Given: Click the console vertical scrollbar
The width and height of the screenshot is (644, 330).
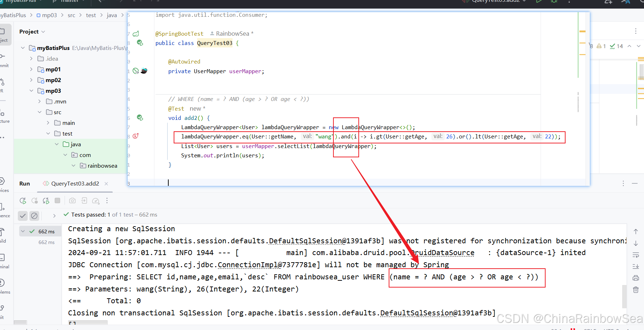Looking at the screenshot, I should 624,296.
